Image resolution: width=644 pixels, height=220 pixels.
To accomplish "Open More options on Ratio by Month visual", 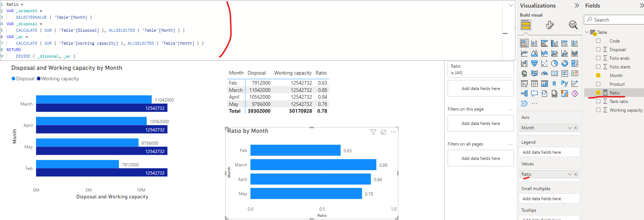I will tap(394, 132).
